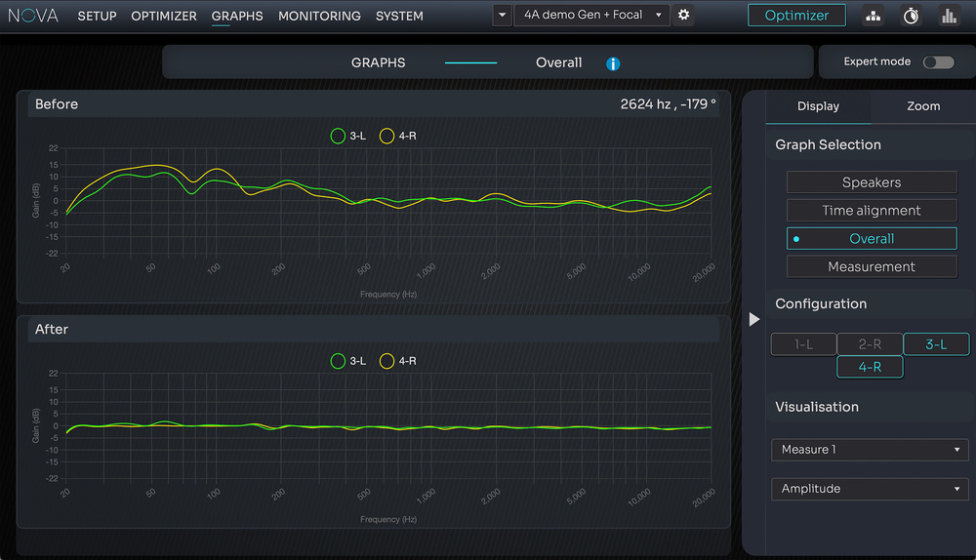Click the Before panel title
Image resolution: width=976 pixels, height=560 pixels.
[x=57, y=104]
